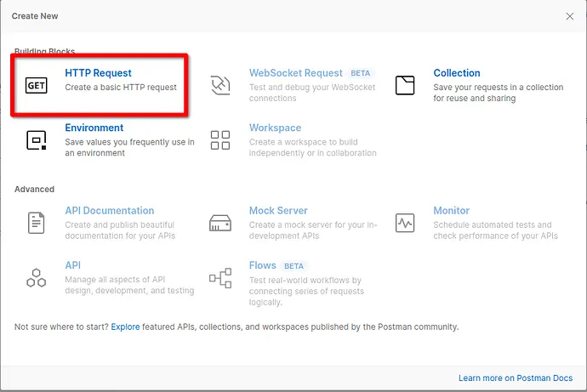Screen dimensions: 587x392
Task: Create a new Collection via its title
Action: [x=456, y=73]
